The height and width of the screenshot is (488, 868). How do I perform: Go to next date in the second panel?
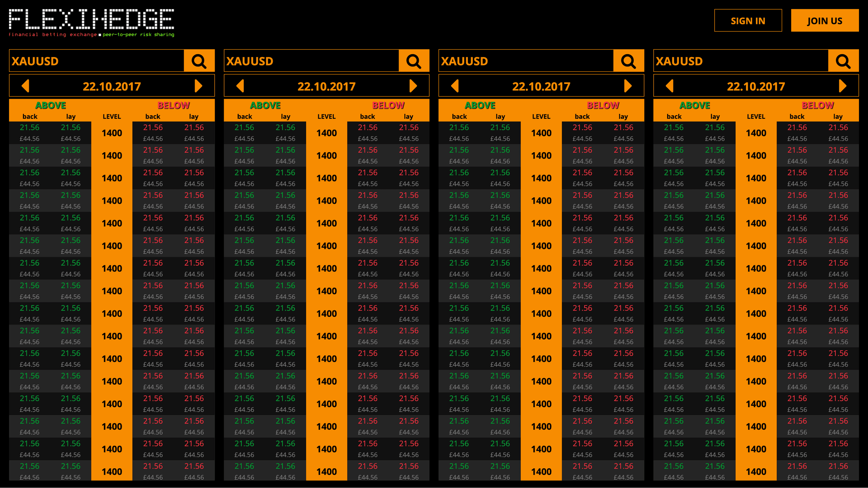pos(413,86)
